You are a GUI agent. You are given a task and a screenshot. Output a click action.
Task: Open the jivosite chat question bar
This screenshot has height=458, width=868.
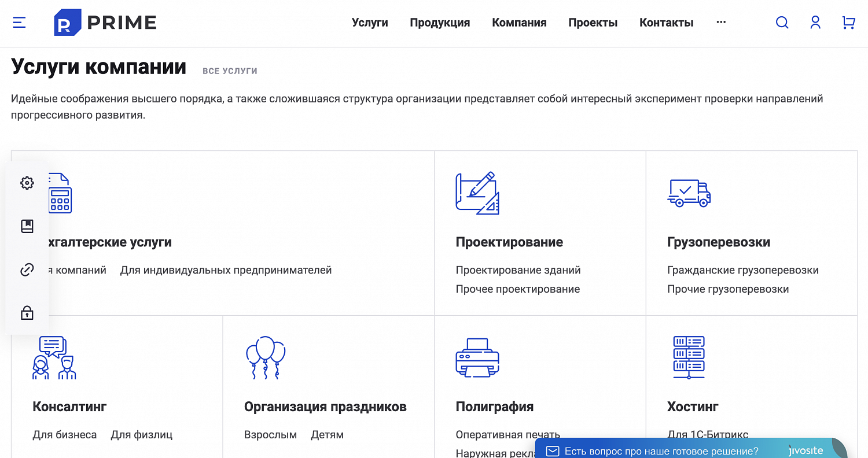pyautogui.click(x=691, y=449)
